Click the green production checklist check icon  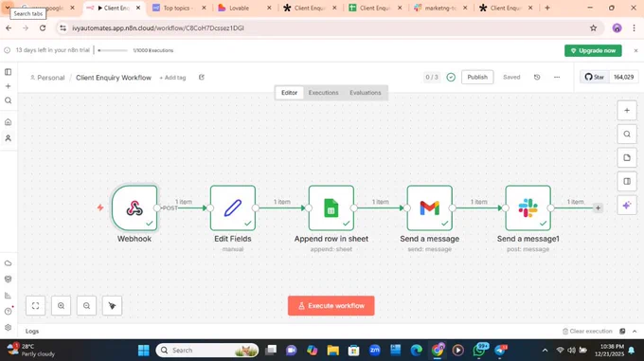(451, 77)
